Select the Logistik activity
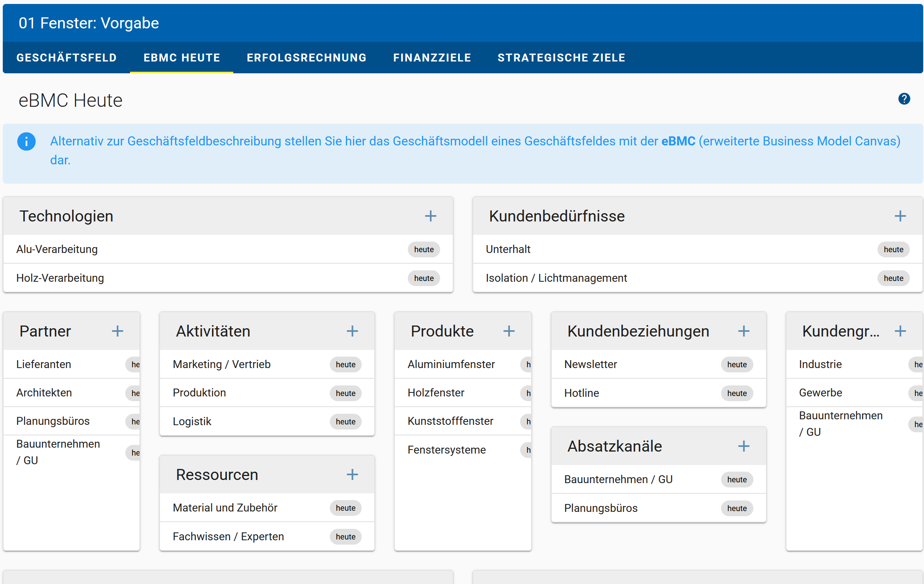The image size is (924, 584). point(267,422)
